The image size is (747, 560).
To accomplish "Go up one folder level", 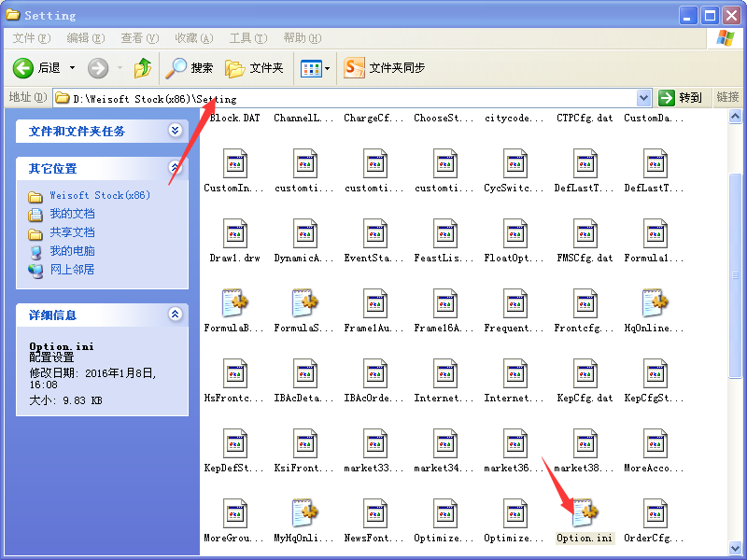I will 142,68.
